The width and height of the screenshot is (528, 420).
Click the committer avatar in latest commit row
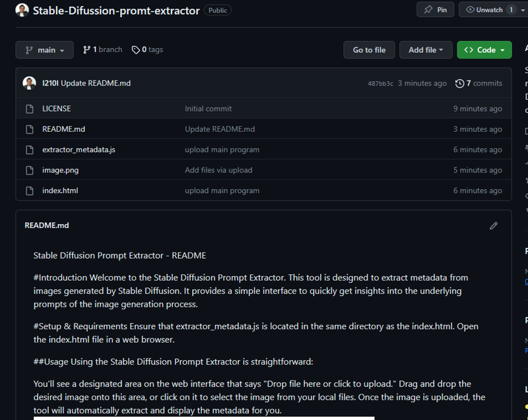tap(29, 83)
